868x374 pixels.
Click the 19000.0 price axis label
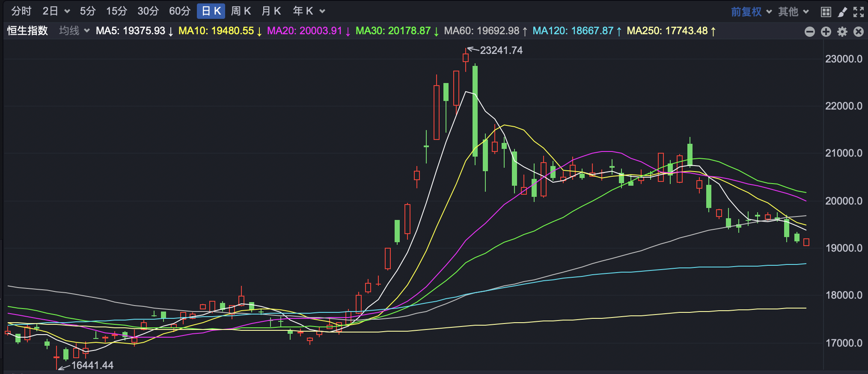[844, 248]
